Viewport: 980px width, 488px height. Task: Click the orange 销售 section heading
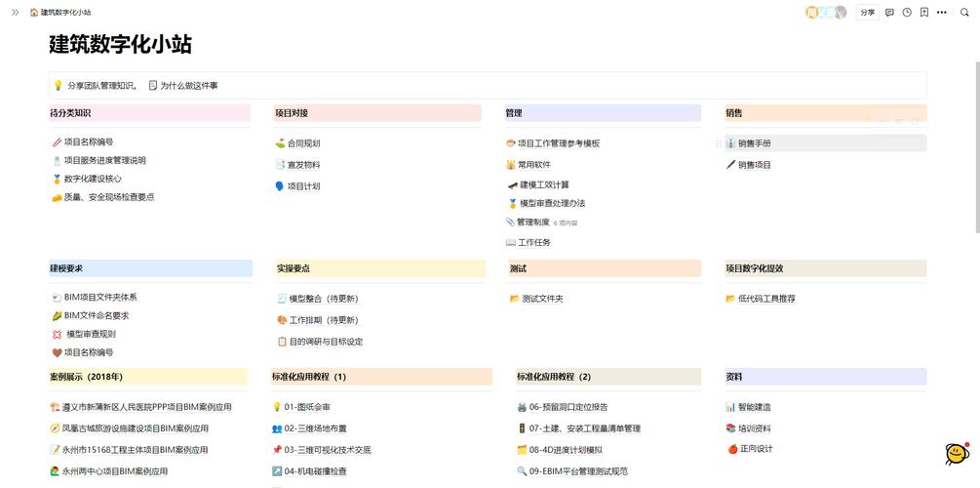826,113
